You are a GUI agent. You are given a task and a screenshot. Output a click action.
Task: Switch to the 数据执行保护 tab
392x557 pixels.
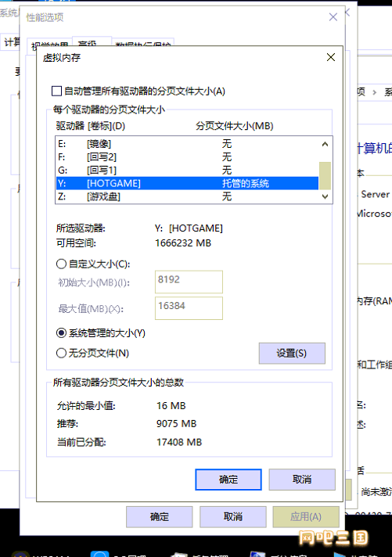pyautogui.click(x=143, y=44)
